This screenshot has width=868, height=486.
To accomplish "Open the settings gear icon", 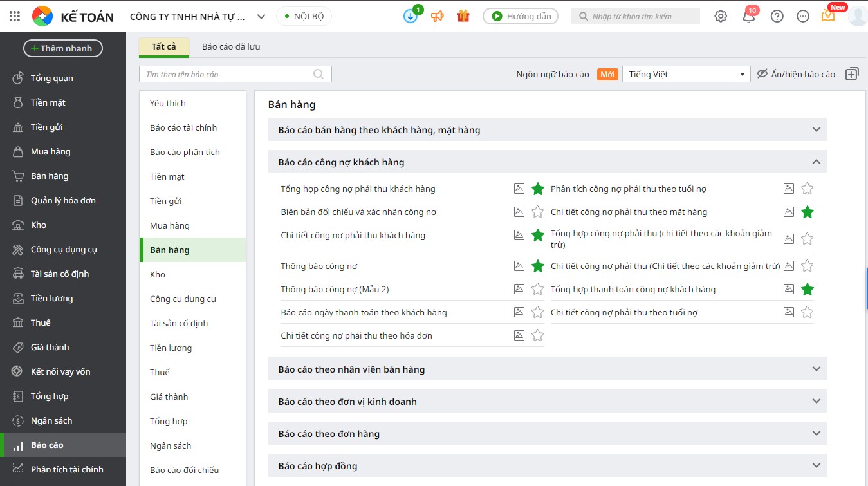I will tap(721, 16).
